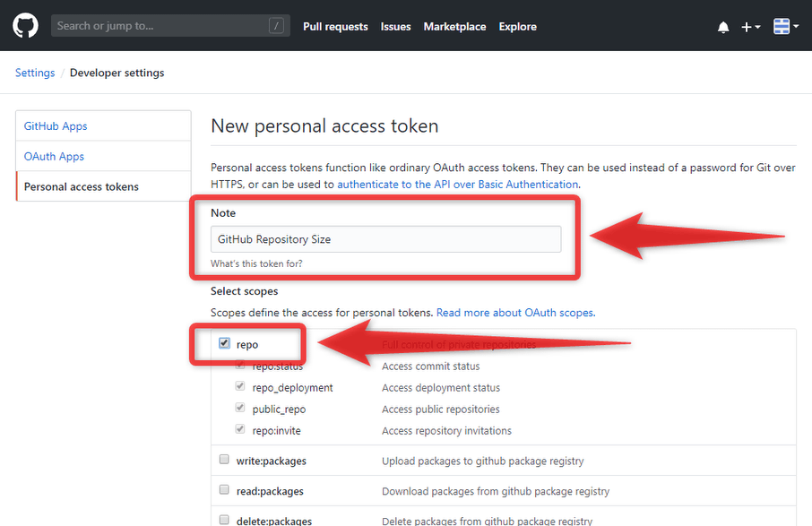Click 'Access deployment status' description
The height and width of the screenshot is (526, 812).
click(441, 388)
